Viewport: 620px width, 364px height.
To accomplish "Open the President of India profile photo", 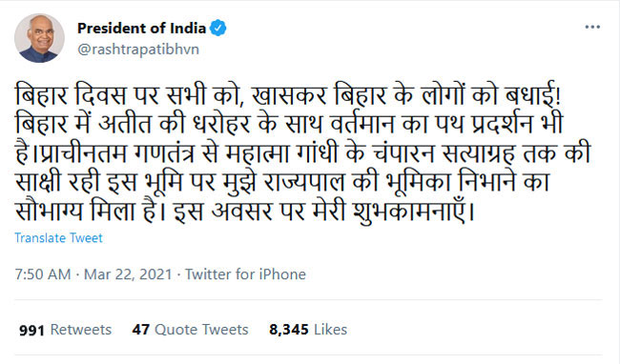I will click(39, 38).
